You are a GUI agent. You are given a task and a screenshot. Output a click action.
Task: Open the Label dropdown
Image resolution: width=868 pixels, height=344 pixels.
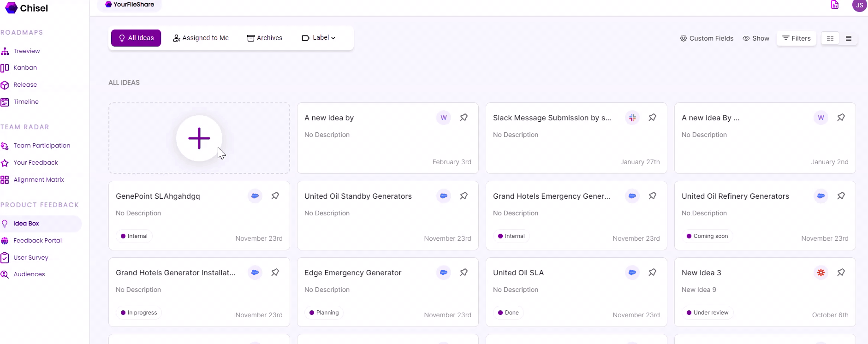[319, 38]
